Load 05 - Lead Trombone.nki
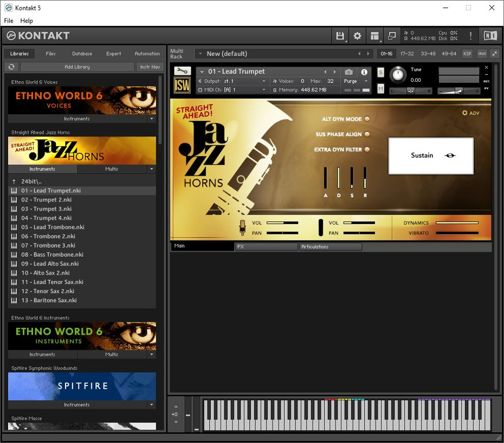 click(x=82, y=227)
